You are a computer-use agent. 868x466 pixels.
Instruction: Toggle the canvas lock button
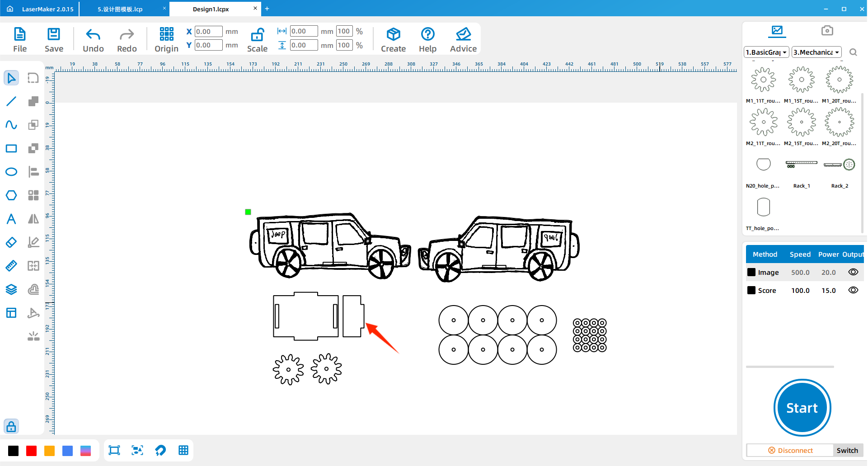[11, 426]
